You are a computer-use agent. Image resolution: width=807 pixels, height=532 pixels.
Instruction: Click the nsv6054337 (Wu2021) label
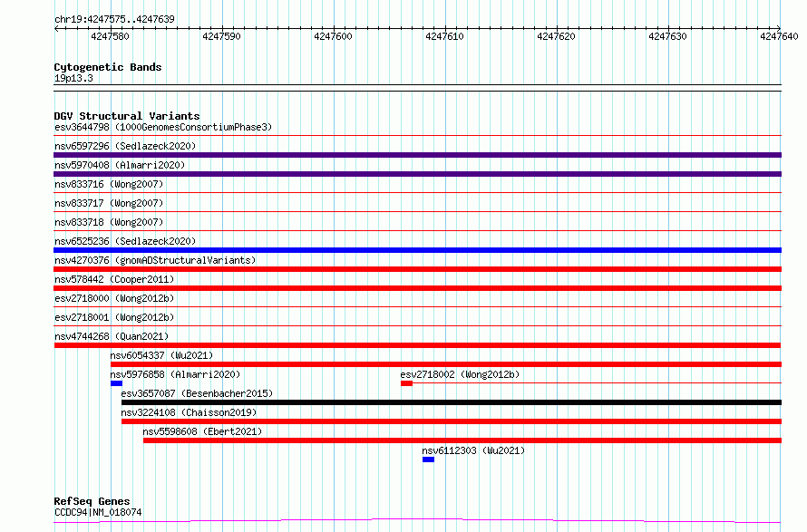click(161, 355)
